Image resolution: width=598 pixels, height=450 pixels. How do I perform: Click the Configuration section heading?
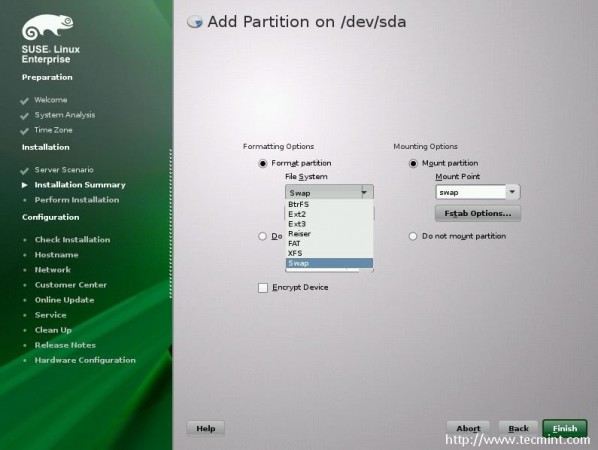pos(51,217)
